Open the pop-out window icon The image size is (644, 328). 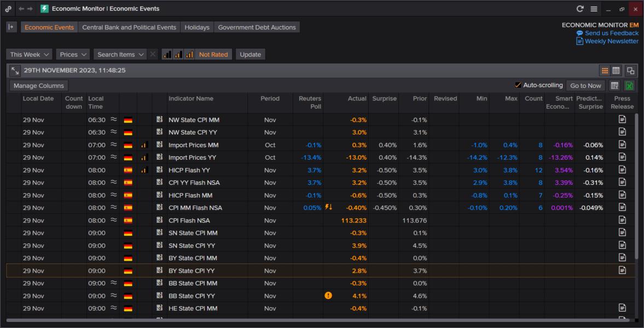coord(630,71)
